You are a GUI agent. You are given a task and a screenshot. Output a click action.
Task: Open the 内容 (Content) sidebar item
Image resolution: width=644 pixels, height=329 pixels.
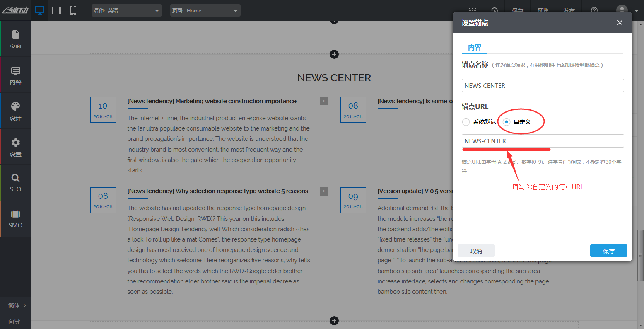16,75
